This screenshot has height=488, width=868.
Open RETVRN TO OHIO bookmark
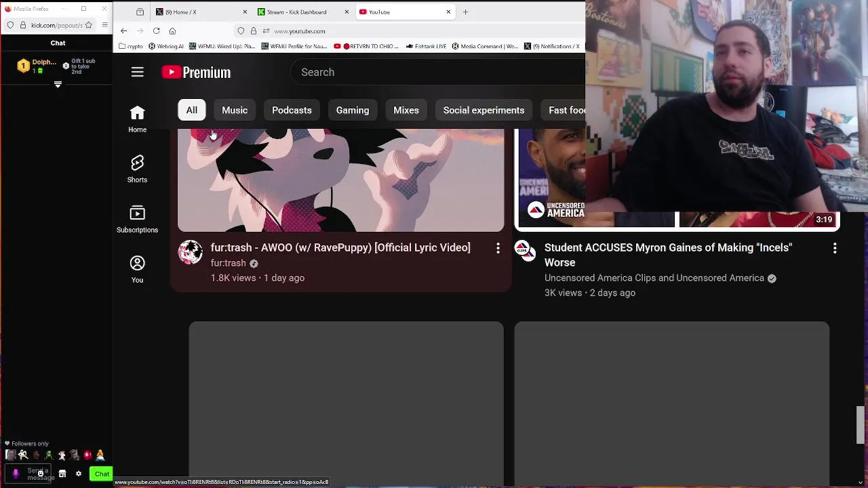[x=366, y=46]
